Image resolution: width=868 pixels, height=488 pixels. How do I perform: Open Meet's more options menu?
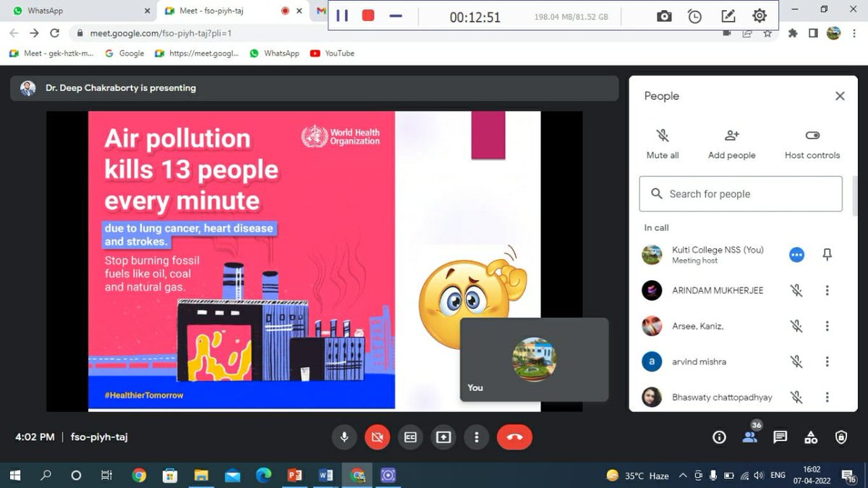(476, 437)
